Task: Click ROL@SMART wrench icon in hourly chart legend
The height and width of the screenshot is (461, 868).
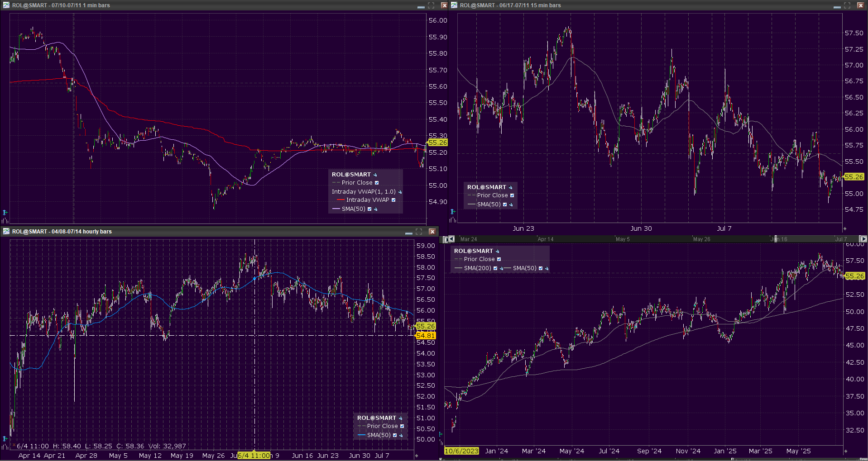Action: coord(401,418)
